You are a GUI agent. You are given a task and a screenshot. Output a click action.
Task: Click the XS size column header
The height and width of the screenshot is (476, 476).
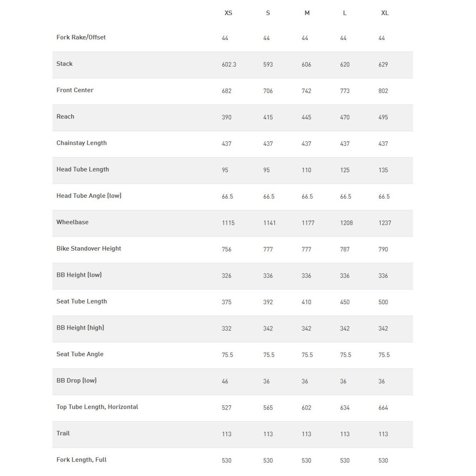(228, 13)
